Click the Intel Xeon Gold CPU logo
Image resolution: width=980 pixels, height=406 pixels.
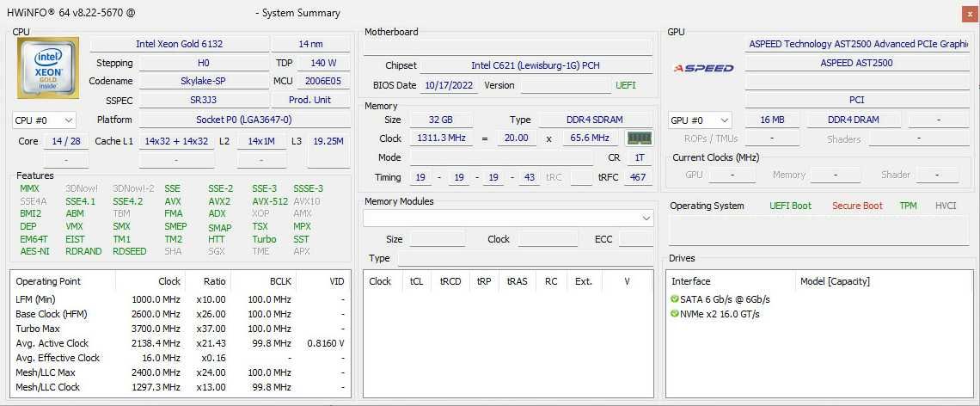48,68
